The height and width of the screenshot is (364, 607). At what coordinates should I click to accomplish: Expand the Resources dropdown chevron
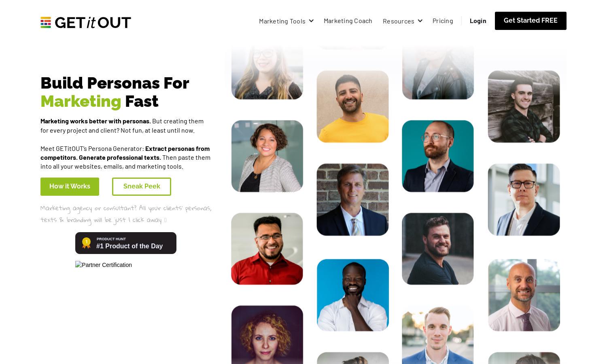click(420, 21)
